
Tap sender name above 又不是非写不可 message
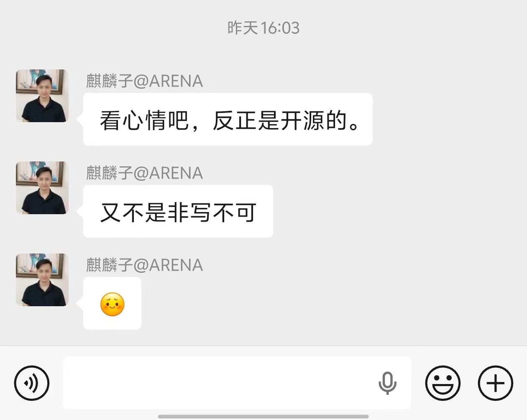pyautogui.click(x=145, y=173)
